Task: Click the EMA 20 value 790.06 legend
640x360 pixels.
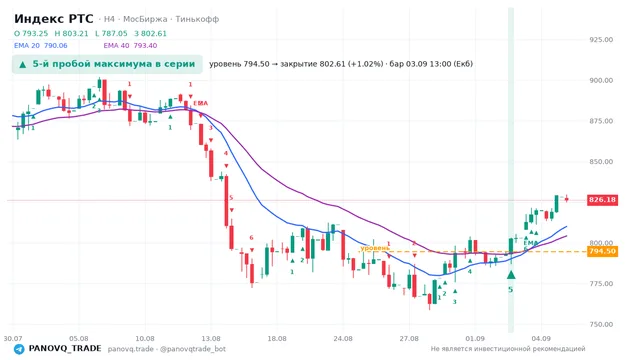Action: 41,46
